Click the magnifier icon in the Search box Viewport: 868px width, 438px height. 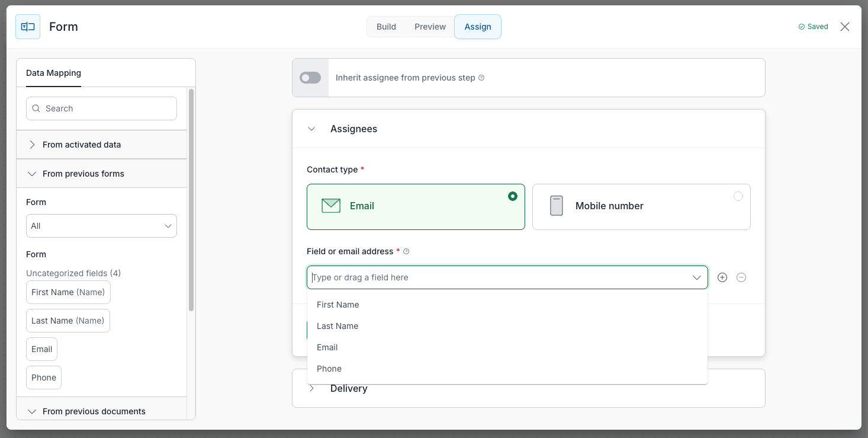click(x=36, y=108)
